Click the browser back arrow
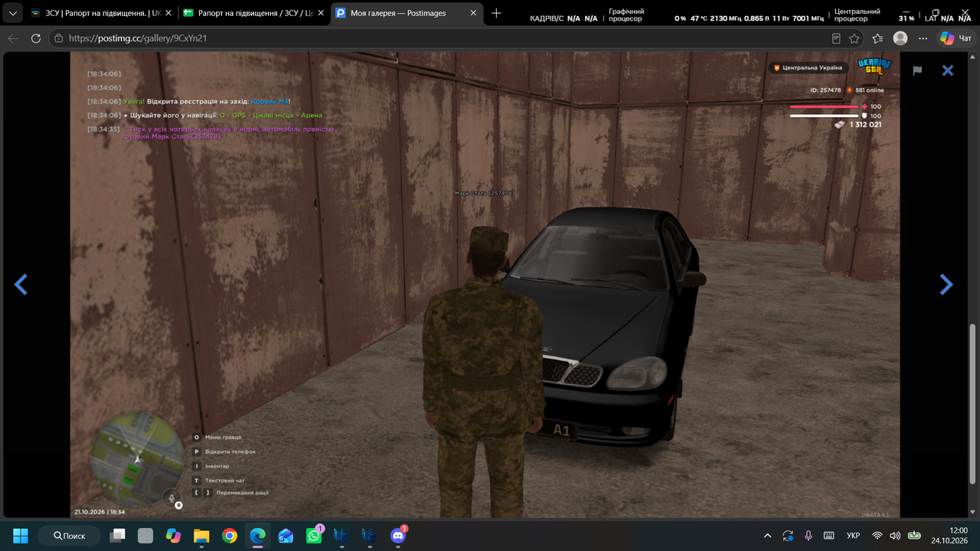Viewport: 980px width, 551px height. [13, 38]
